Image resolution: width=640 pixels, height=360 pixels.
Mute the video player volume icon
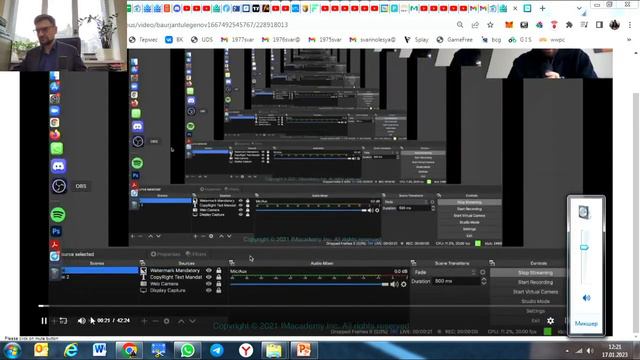point(82,321)
